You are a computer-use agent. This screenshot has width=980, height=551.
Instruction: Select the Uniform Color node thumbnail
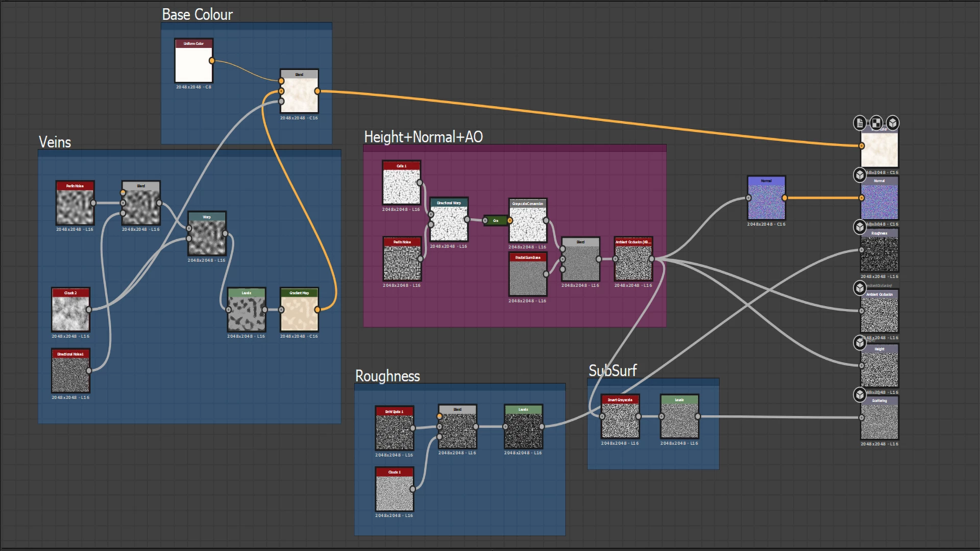193,64
